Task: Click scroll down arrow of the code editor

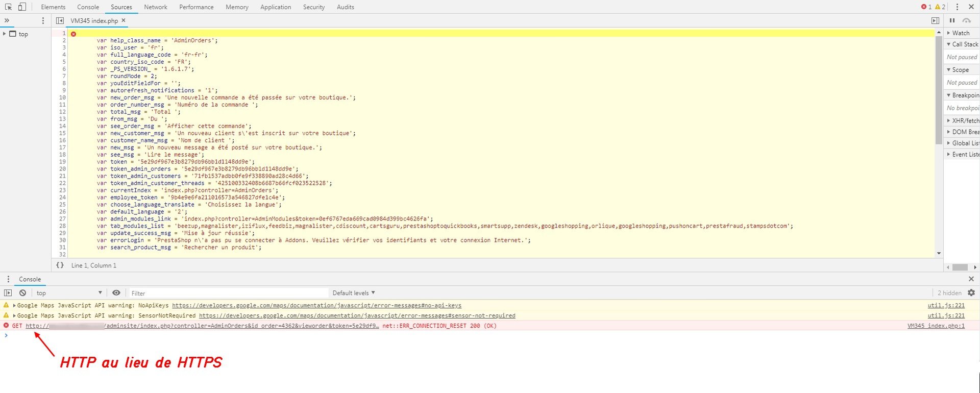Action: 939,253
